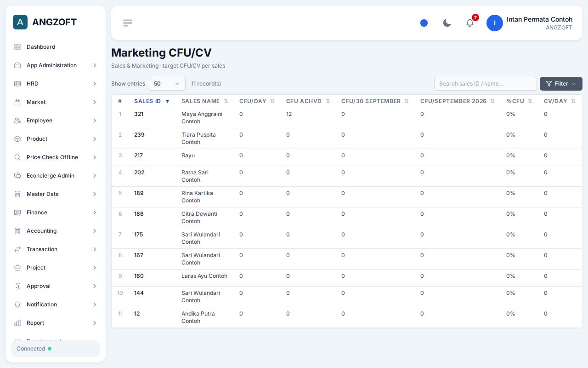Focus the Search sales ID / name field
This screenshot has height=368, width=588.
486,84
